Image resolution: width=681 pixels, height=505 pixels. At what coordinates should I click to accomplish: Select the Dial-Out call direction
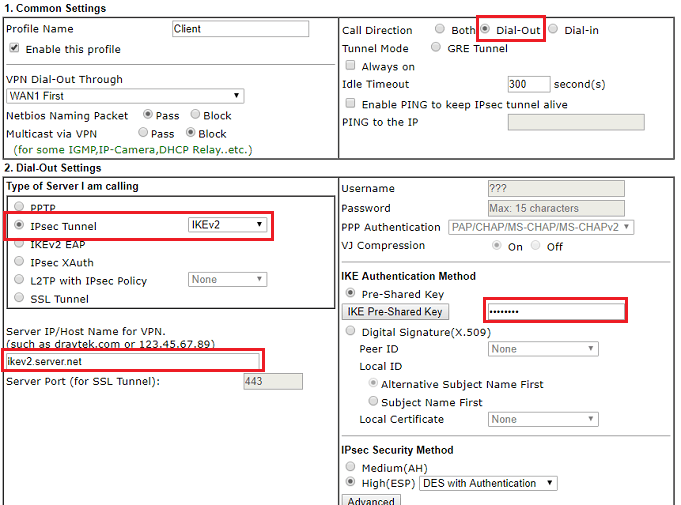[x=486, y=30]
